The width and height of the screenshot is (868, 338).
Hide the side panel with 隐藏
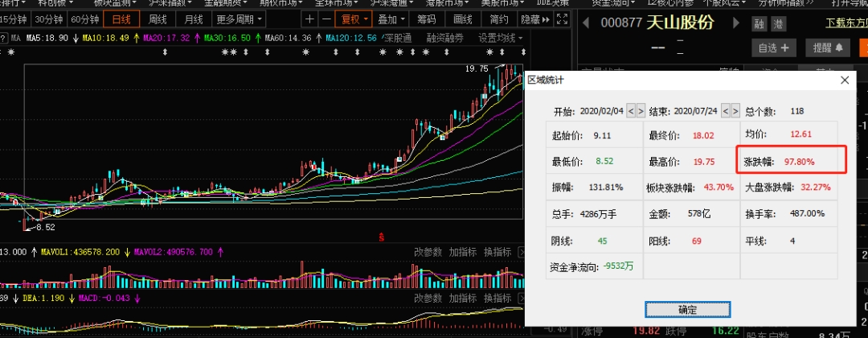[x=534, y=19]
